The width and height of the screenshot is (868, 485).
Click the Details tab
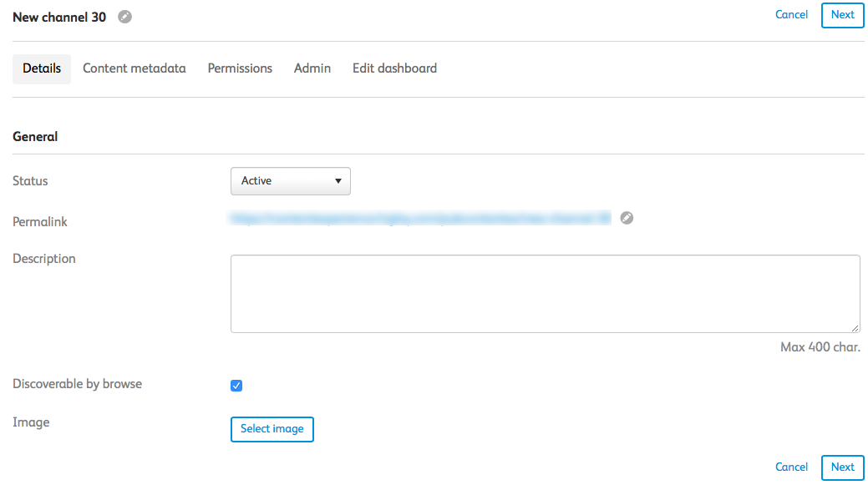pyautogui.click(x=42, y=68)
